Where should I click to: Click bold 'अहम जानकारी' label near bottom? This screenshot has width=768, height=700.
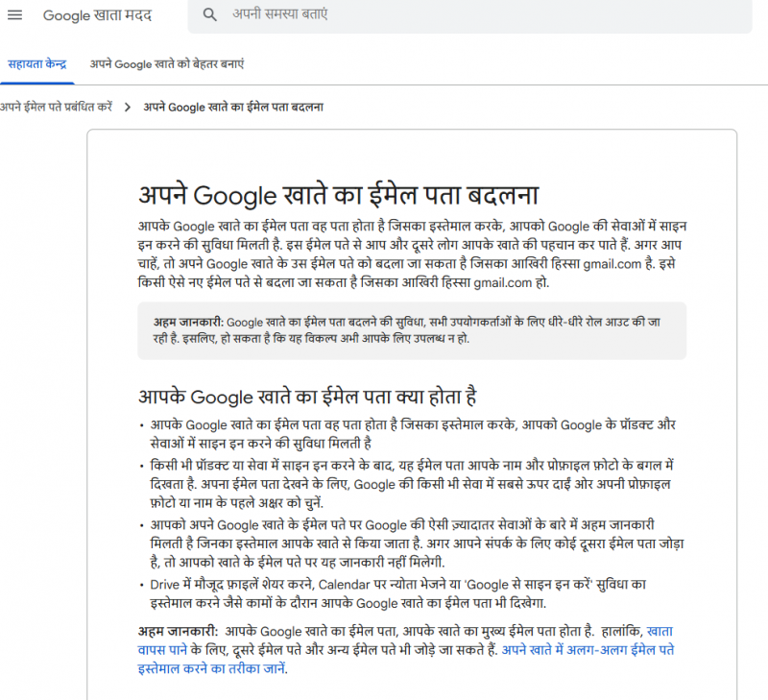coord(169,631)
